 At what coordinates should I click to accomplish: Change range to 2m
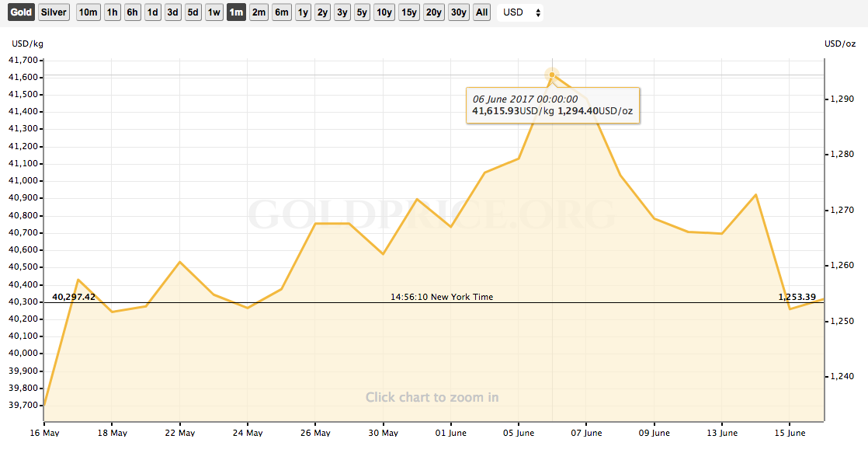pos(259,12)
